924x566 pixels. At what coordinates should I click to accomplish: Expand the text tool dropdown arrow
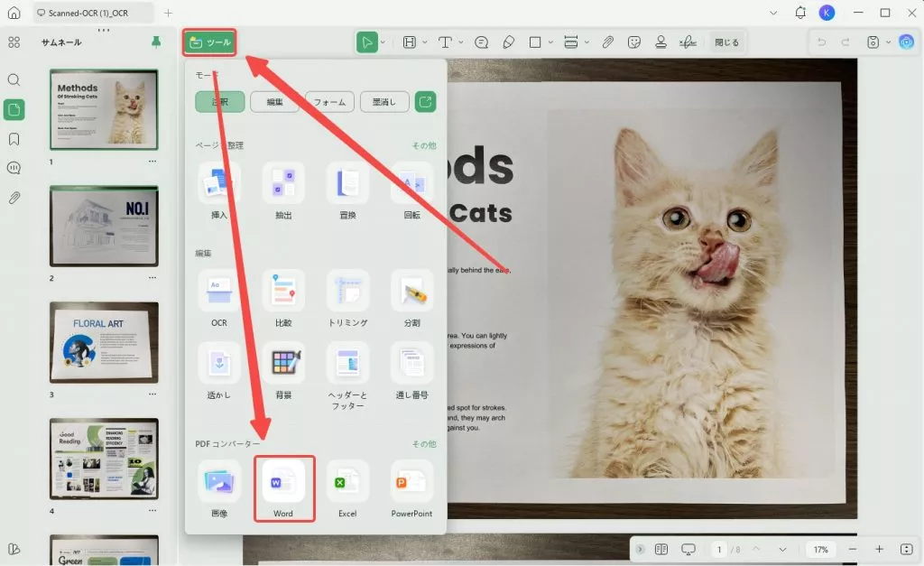click(461, 42)
